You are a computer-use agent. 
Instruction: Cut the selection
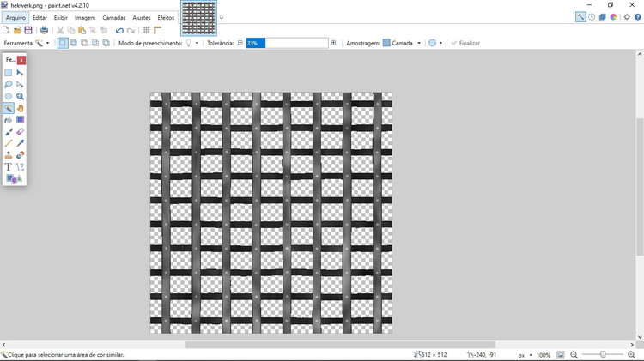click(60, 30)
